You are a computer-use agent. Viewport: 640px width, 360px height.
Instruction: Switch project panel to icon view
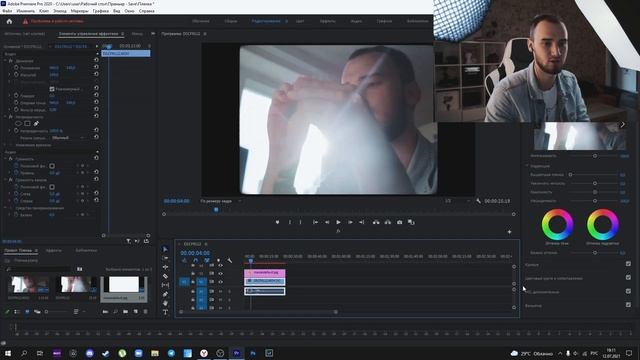click(x=27, y=311)
